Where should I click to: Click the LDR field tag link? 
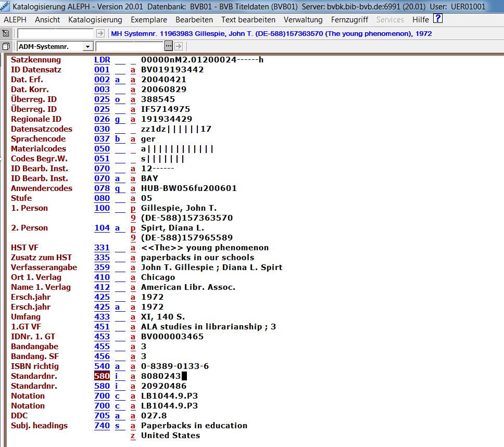[102, 60]
